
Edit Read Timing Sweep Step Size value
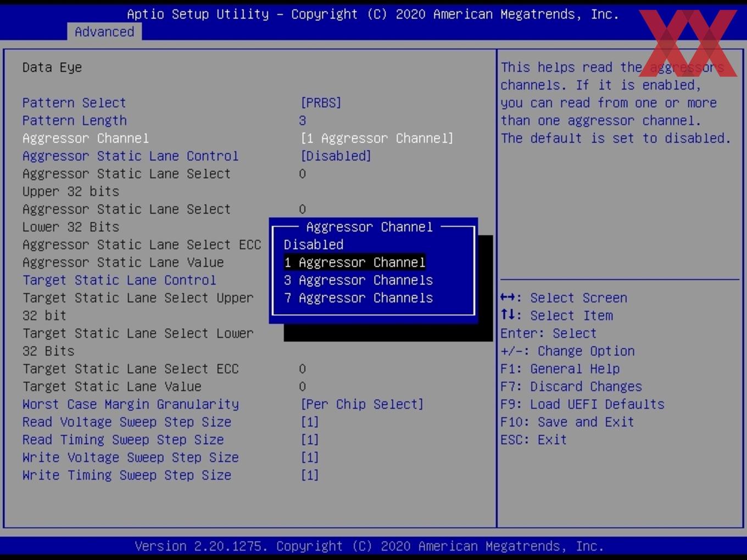pyautogui.click(x=310, y=440)
